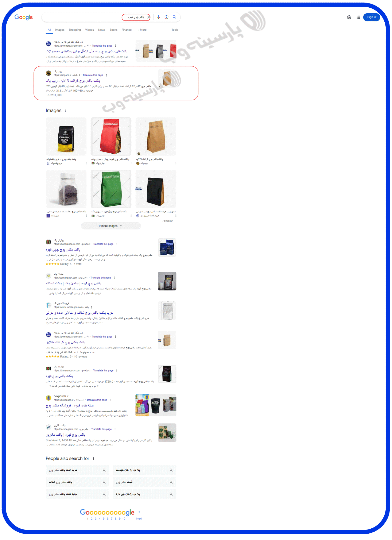Switch to the Shopping tab
This screenshot has height=540, width=392.
coord(75,30)
